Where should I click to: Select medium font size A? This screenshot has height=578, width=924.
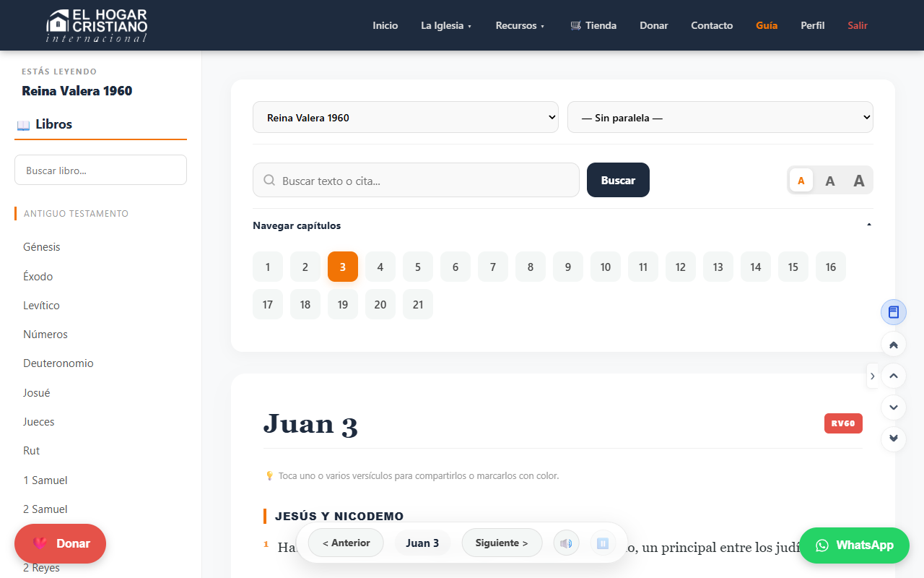[830, 181]
